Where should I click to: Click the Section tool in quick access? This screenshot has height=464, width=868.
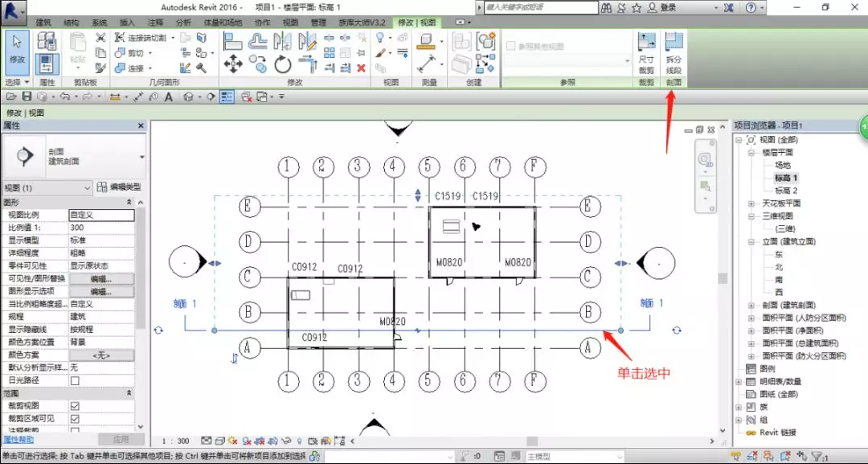211,97
